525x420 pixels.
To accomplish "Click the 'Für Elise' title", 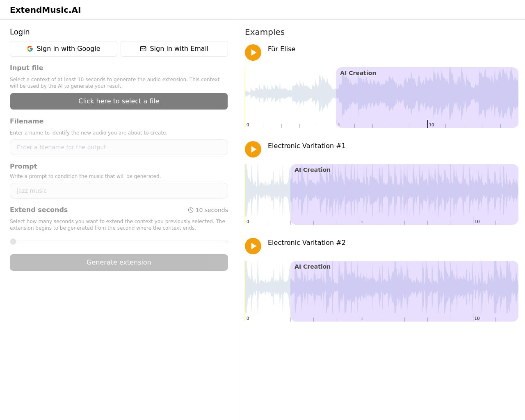I will point(281,49).
